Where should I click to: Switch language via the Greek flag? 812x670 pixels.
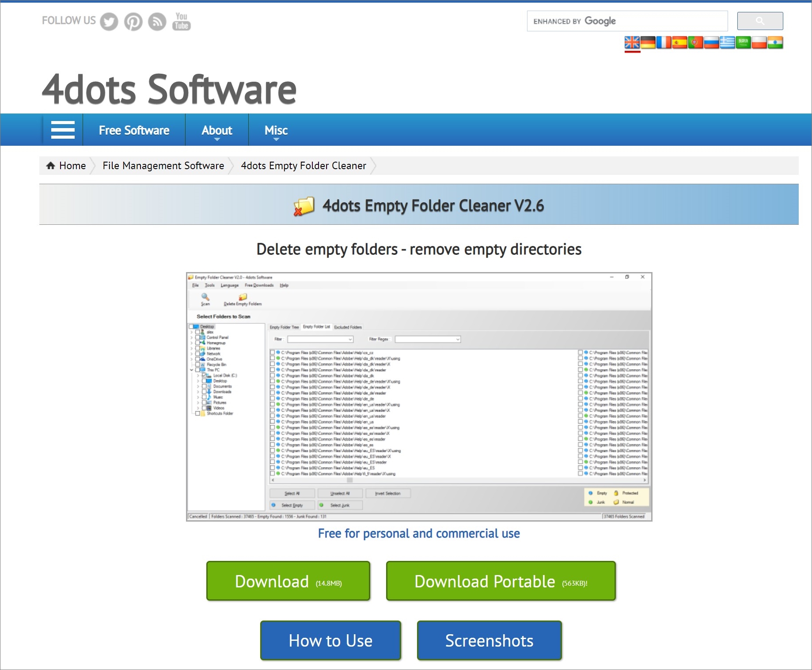(728, 42)
